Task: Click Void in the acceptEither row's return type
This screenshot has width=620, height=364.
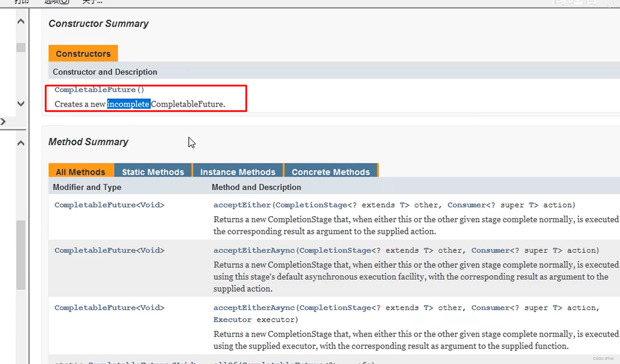Action: (x=150, y=205)
